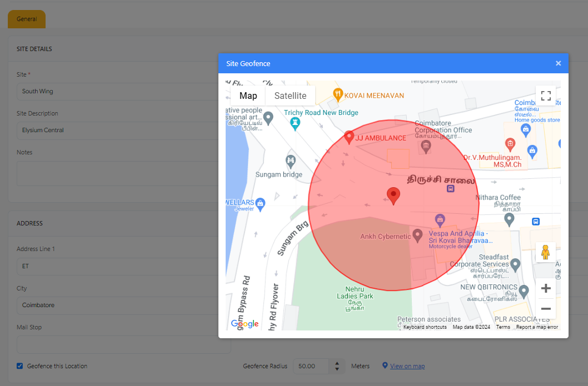Click Report a map error link
This screenshot has width=588, height=386.
[x=536, y=327]
